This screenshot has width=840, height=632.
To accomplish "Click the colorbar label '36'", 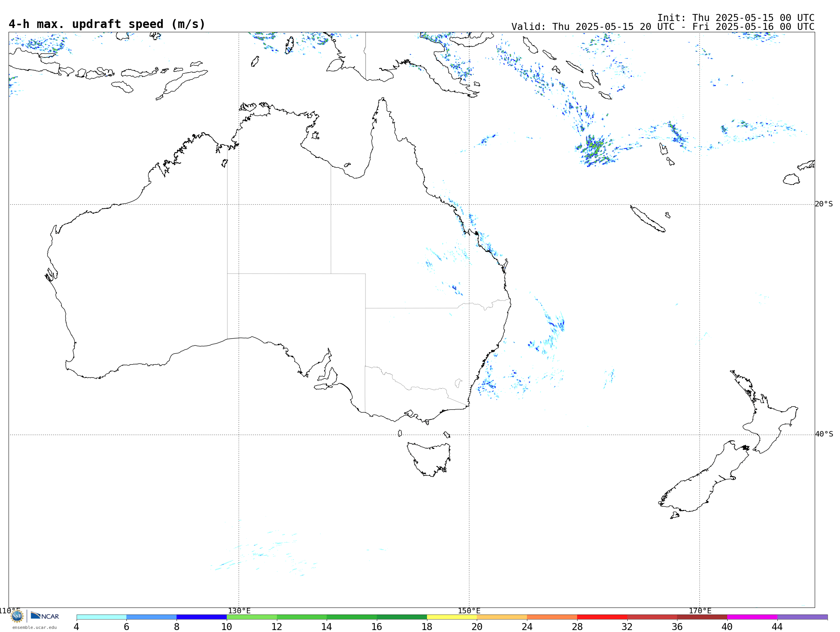I will pyautogui.click(x=677, y=627).
